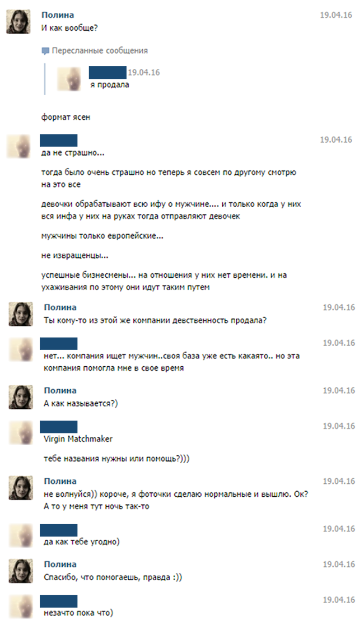364x625 pixels.
Task: Click the redacted name above 'да не страшно...'
Action: pyautogui.click(x=59, y=141)
